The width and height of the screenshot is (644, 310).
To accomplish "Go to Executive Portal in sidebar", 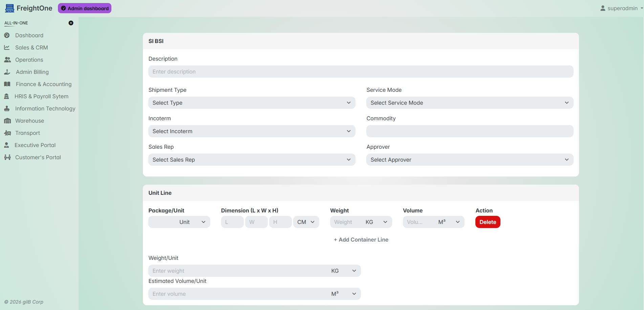I will pyautogui.click(x=35, y=145).
